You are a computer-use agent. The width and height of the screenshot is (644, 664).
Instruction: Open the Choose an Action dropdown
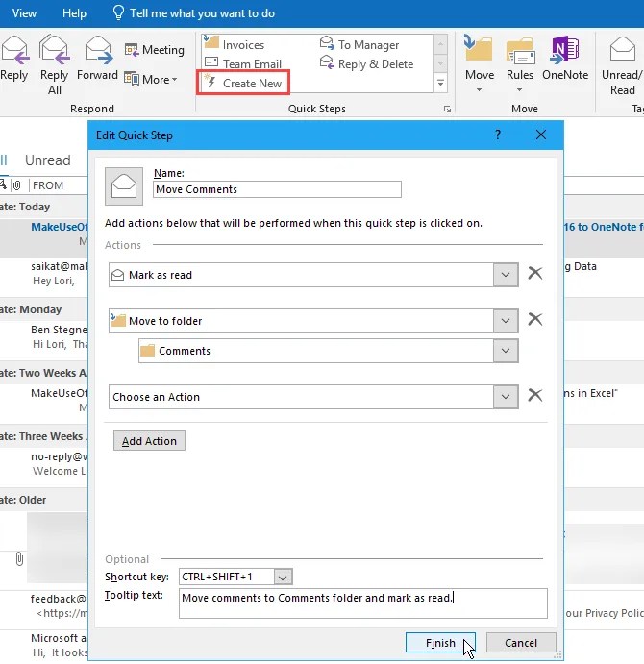pyautogui.click(x=506, y=397)
